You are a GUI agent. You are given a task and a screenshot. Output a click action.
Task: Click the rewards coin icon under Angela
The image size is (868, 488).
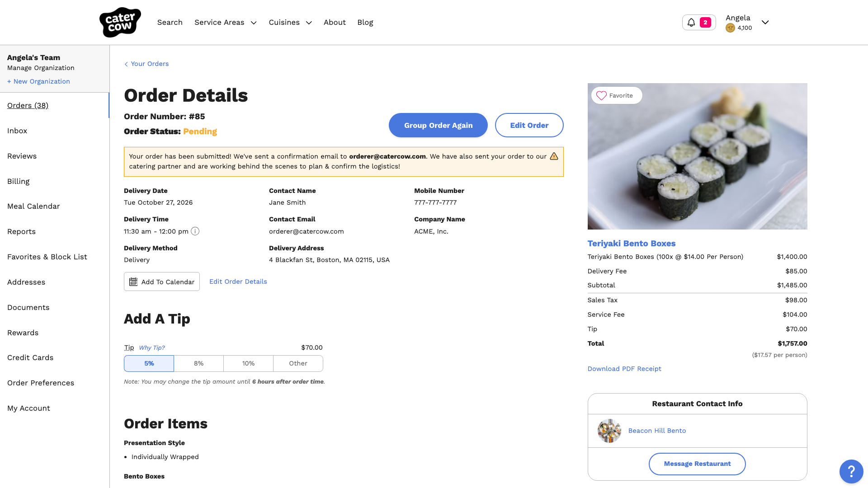(730, 28)
